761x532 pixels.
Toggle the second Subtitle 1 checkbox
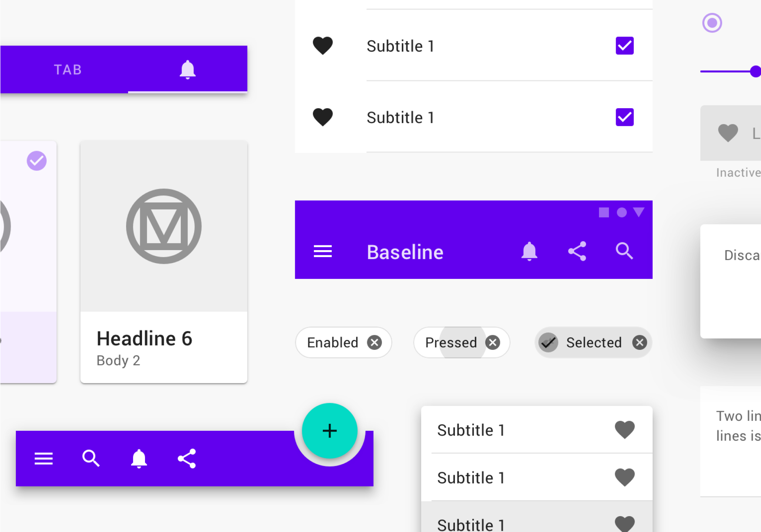[625, 117]
